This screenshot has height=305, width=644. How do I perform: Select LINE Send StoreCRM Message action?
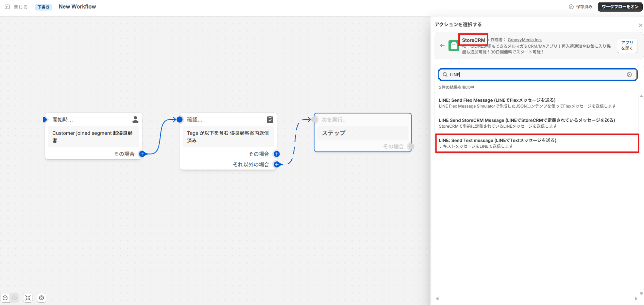(x=537, y=123)
